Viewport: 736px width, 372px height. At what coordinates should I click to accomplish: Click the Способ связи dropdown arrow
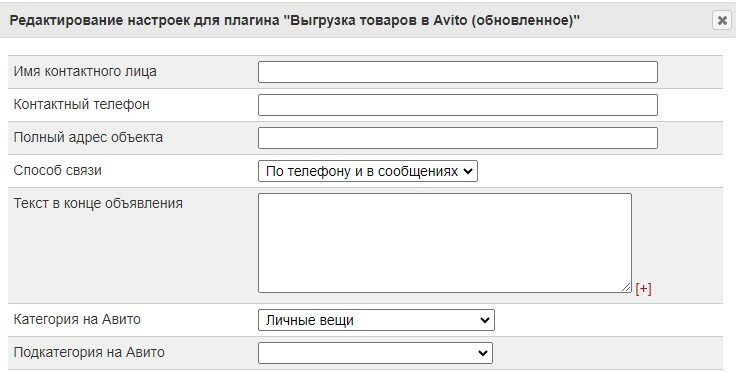coord(468,171)
